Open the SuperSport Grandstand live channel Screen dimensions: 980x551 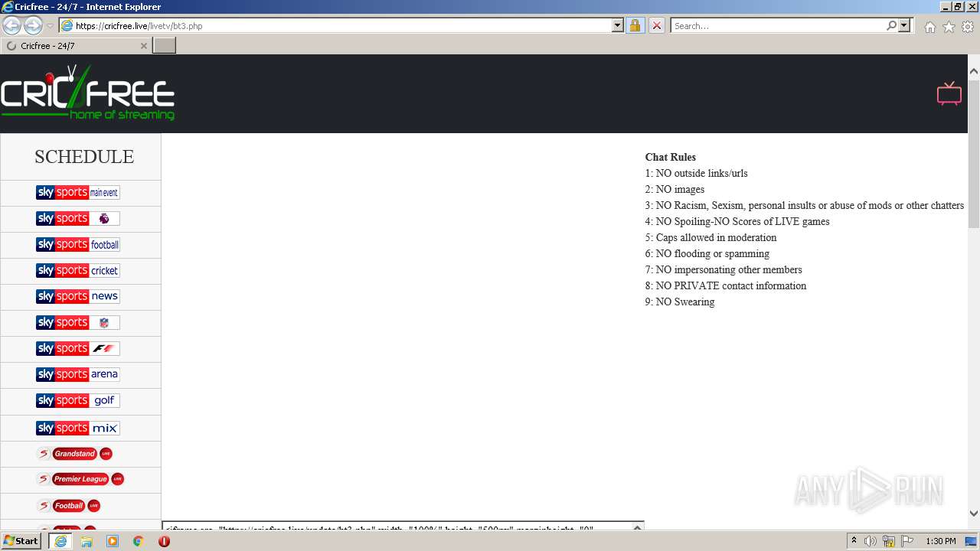click(74, 454)
